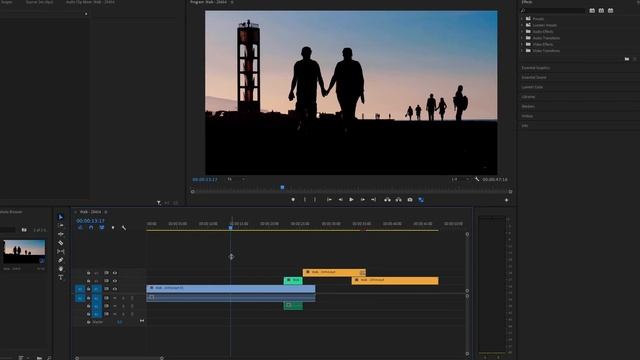Select the Razor tool

[60, 243]
